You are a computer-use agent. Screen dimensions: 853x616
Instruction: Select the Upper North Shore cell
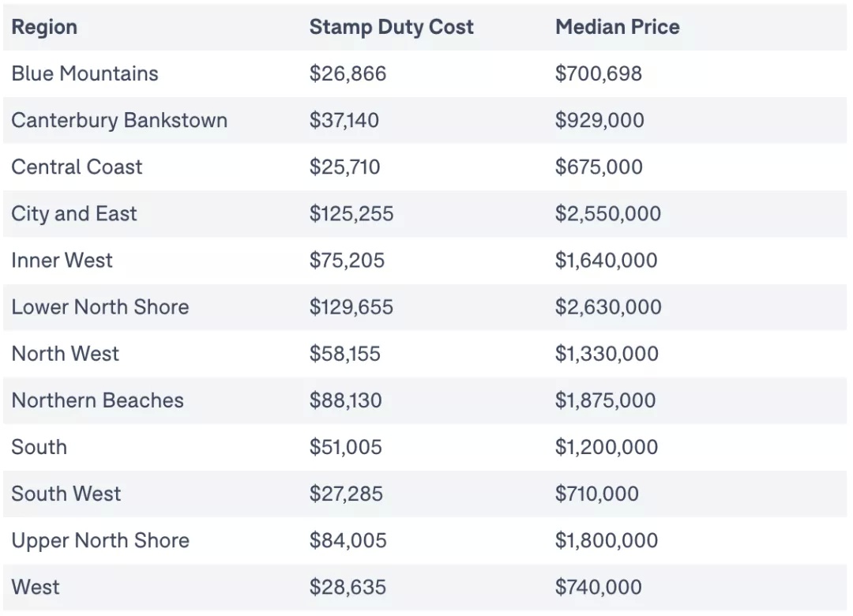pyautogui.click(x=100, y=540)
